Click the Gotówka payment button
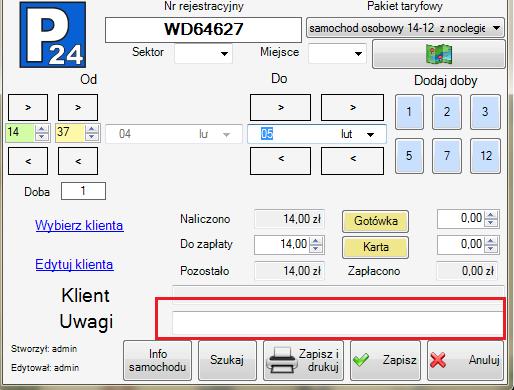Image resolution: width=514 pixels, height=390 pixels. [x=375, y=221]
